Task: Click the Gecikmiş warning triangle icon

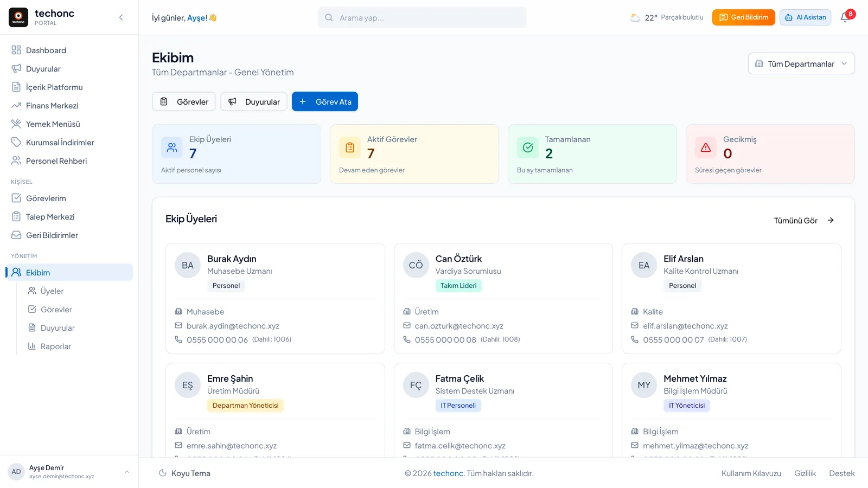Action: click(706, 147)
